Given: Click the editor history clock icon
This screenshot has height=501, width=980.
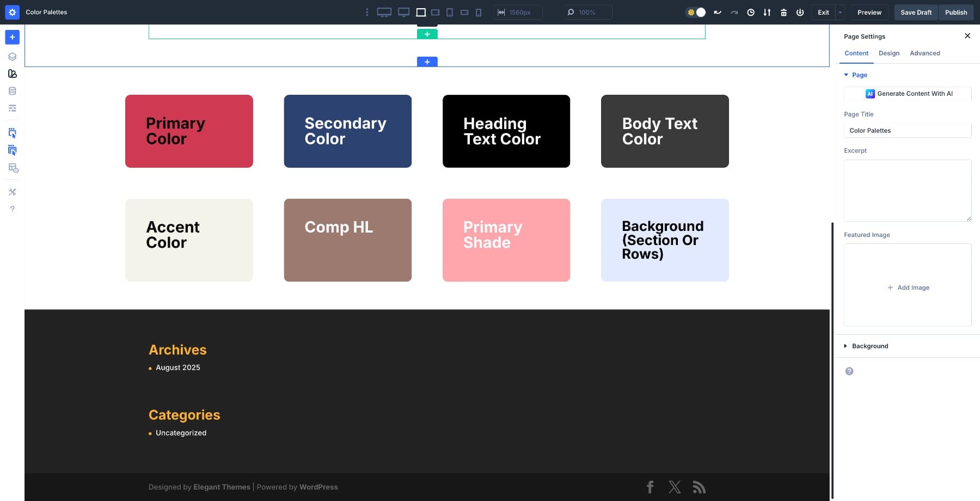Looking at the screenshot, I should pyautogui.click(x=751, y=13).
